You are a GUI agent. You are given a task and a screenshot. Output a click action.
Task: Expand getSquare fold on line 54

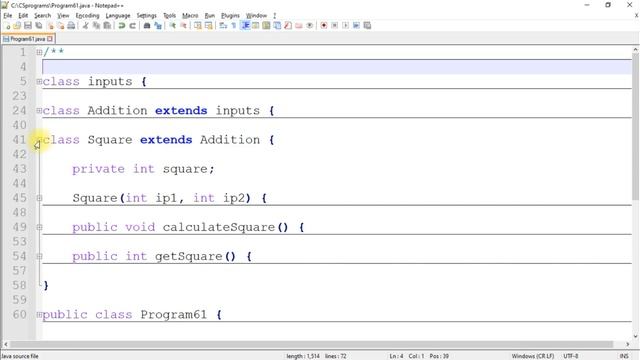[x=39, y=256]
